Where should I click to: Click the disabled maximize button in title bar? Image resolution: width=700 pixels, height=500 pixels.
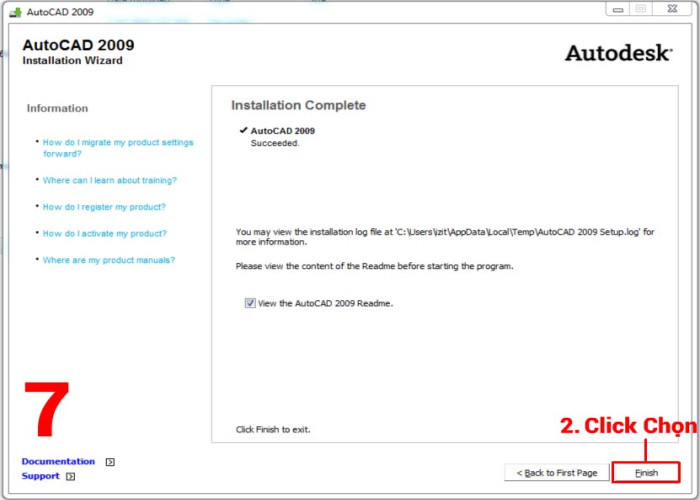point(641,8)
